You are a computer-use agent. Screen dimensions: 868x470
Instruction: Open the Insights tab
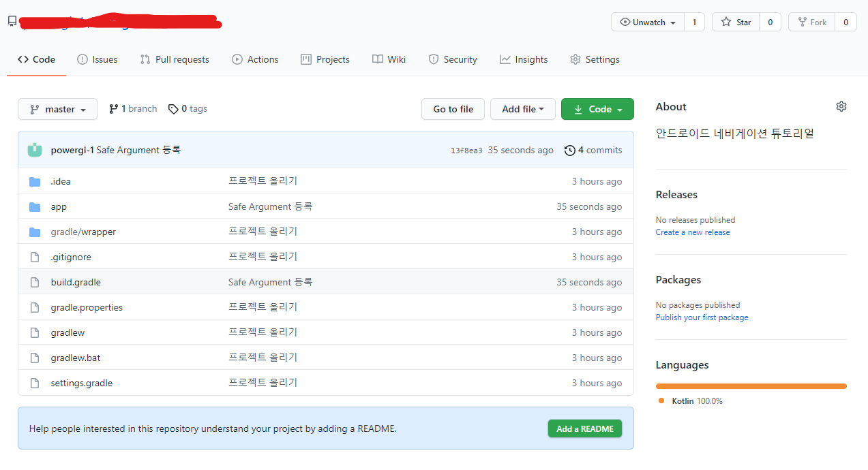tap(524, 59)
